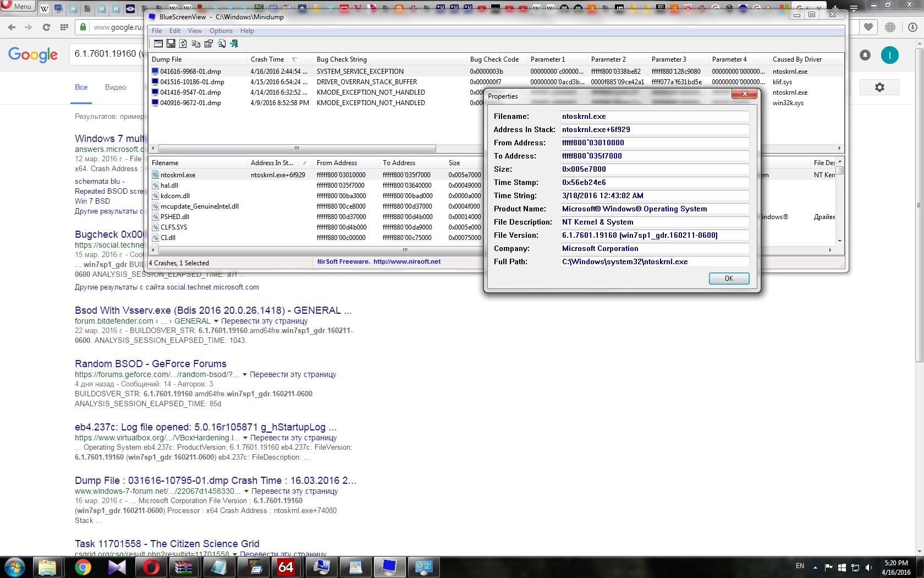Click the Save Selected Items floppy icon

click(x=171, y=43)
